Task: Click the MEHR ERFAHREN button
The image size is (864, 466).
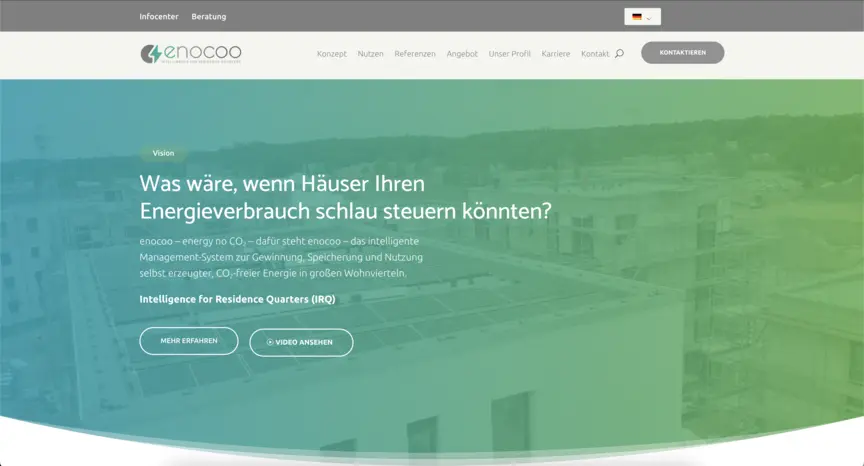Action: [x=189, y=341]
